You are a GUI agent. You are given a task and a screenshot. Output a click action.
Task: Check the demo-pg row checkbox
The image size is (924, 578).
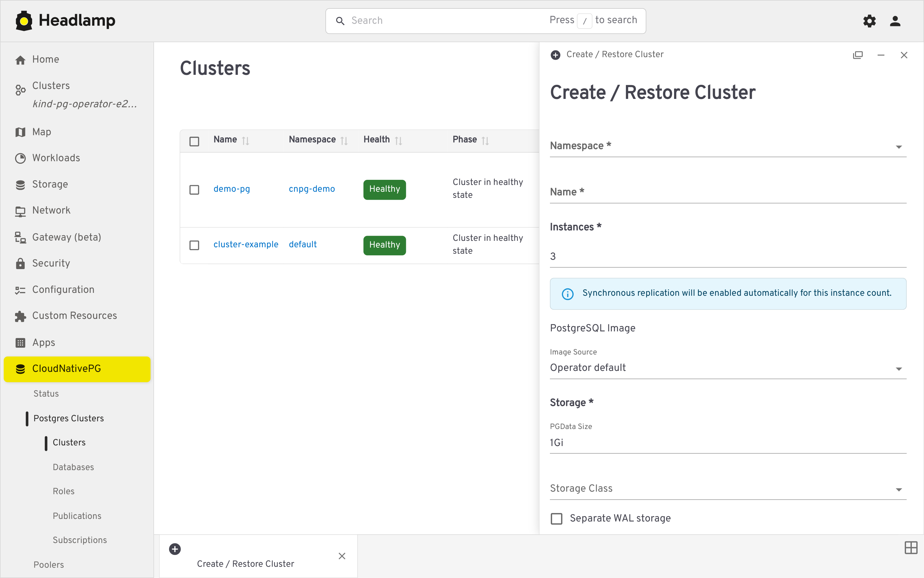[194, 189]
